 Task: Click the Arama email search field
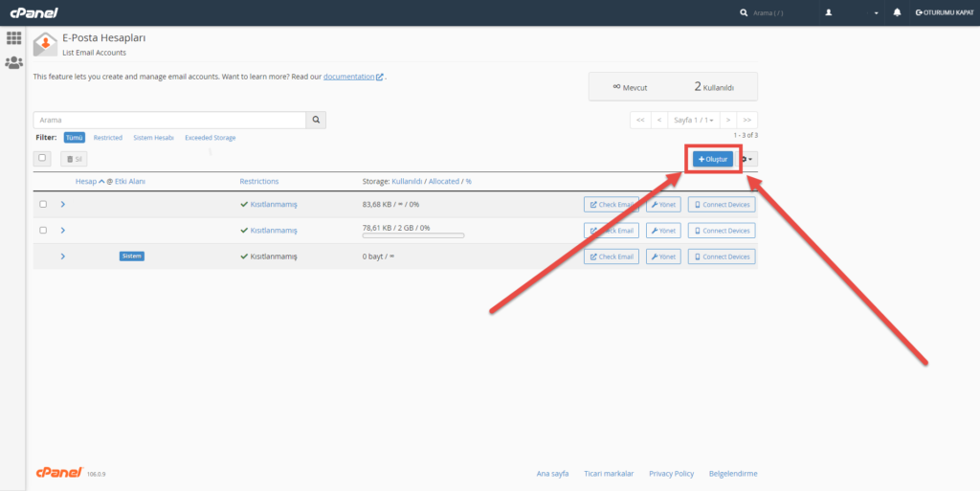tap(169, 121)
